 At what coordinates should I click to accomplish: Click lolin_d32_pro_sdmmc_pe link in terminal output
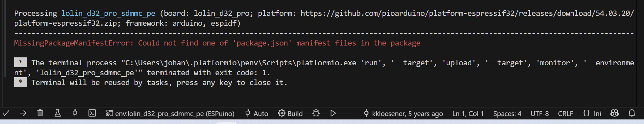click(x=108, y=14)
